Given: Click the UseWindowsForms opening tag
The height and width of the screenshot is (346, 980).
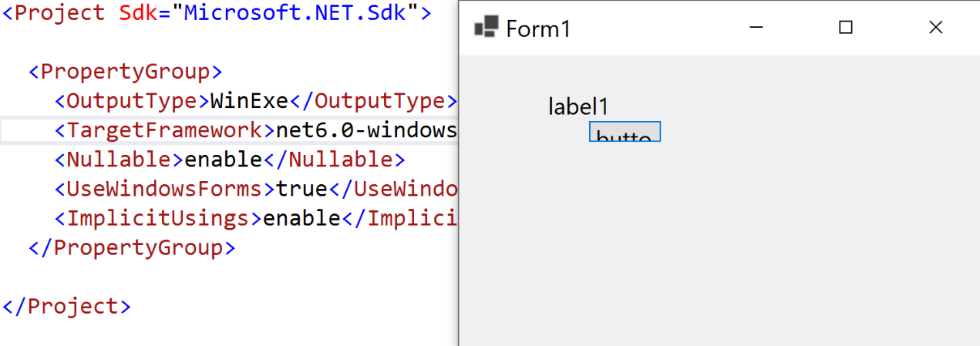Looking at the screenshot, I should click(x=165, y=189).
